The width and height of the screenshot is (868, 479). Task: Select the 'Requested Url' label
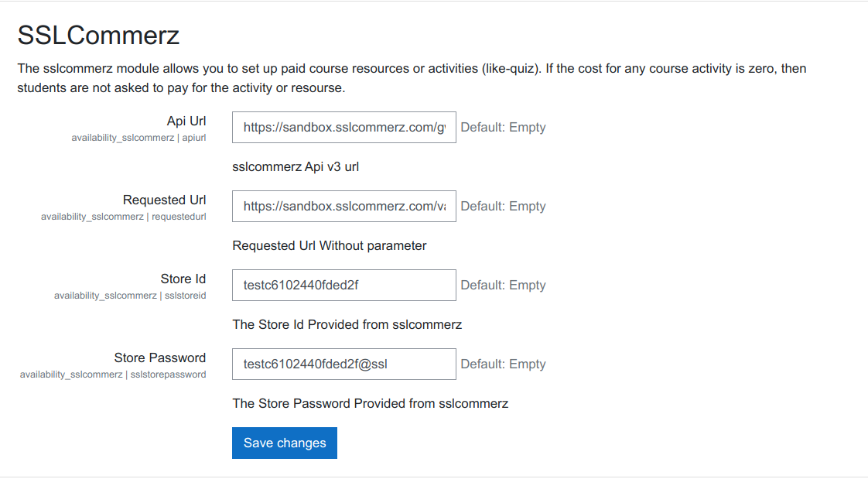tap(165, 200)
